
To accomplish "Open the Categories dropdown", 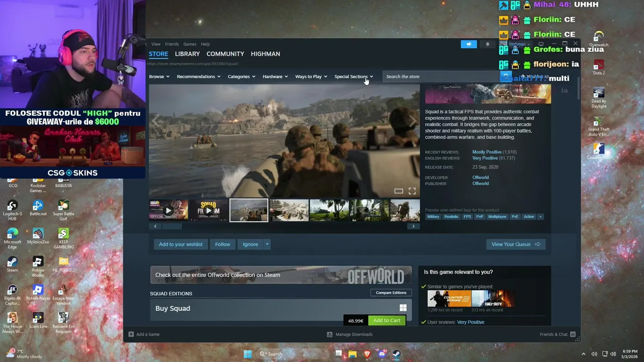I will pos(242,76).
